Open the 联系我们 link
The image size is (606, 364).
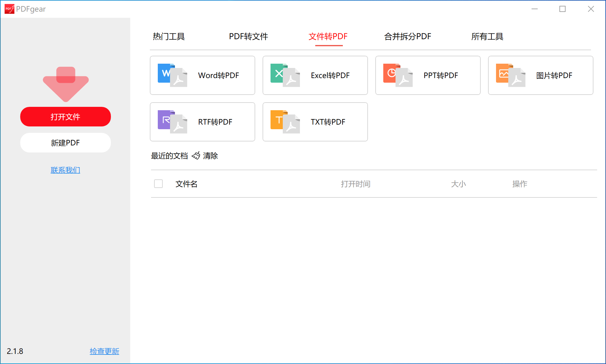[x=65, y=170]
